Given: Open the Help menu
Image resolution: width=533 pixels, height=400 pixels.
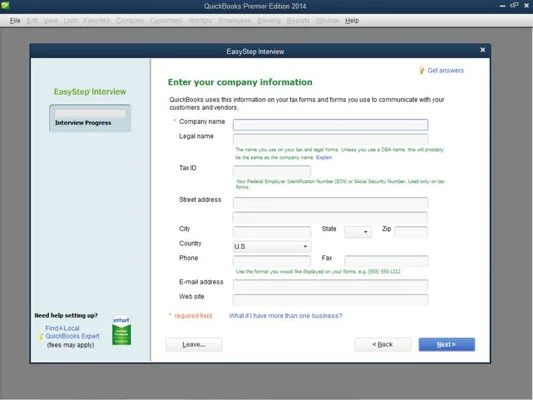Looking at the screenshot, I should pos(352,21).
